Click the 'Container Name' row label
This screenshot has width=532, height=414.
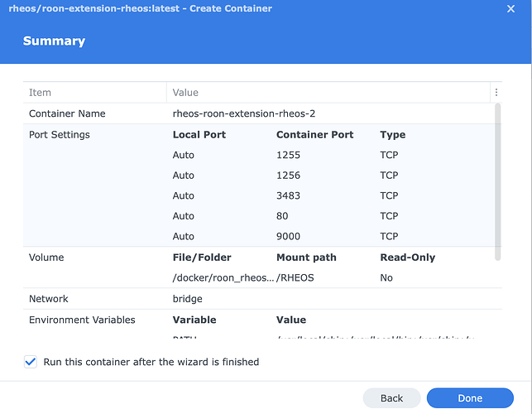67,113
